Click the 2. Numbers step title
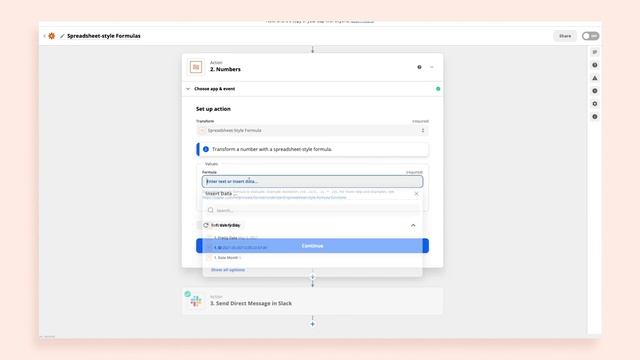 pyautogui.click(x=225, y=69)
